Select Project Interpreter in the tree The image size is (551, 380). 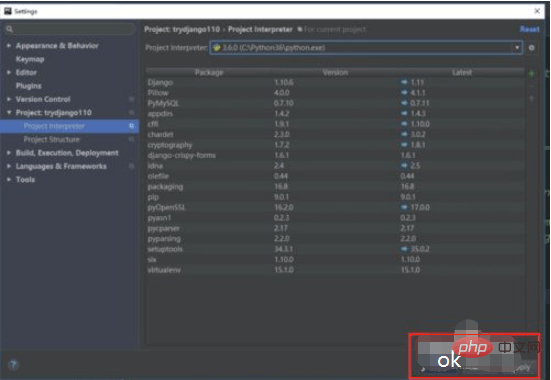(x=70, y=126)
